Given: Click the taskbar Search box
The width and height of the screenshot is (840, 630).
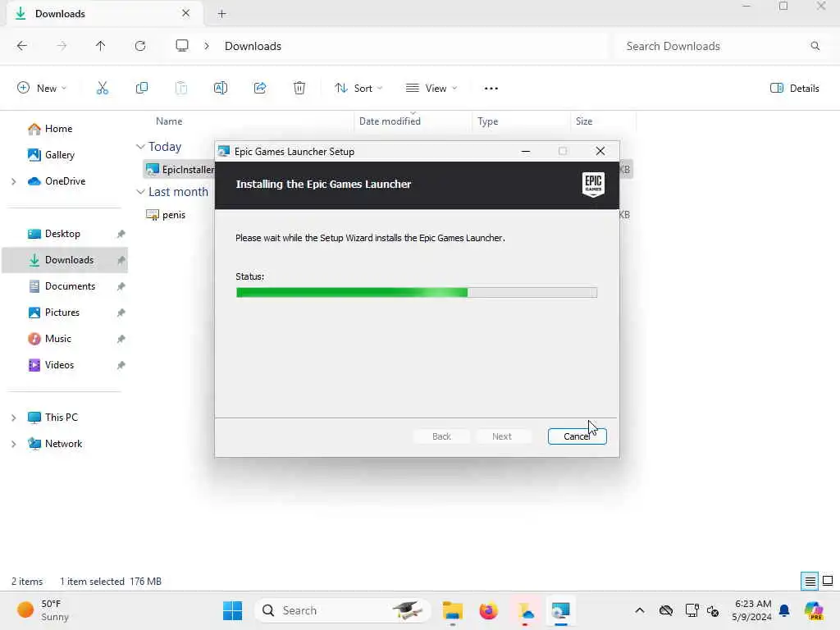Looking at the screenshot, I should 343,610.
